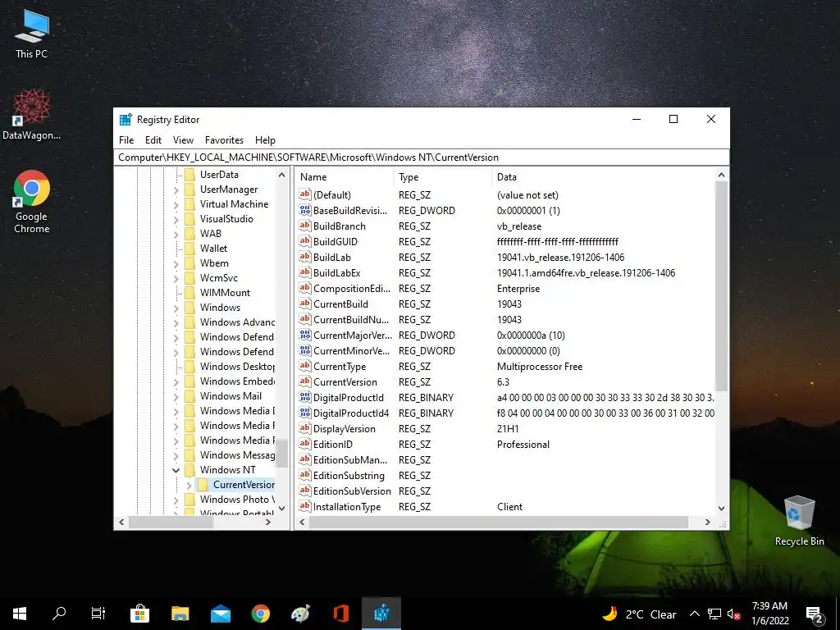
Task: Expand the WcmSvc tree node
Action: tap(176, 278)
